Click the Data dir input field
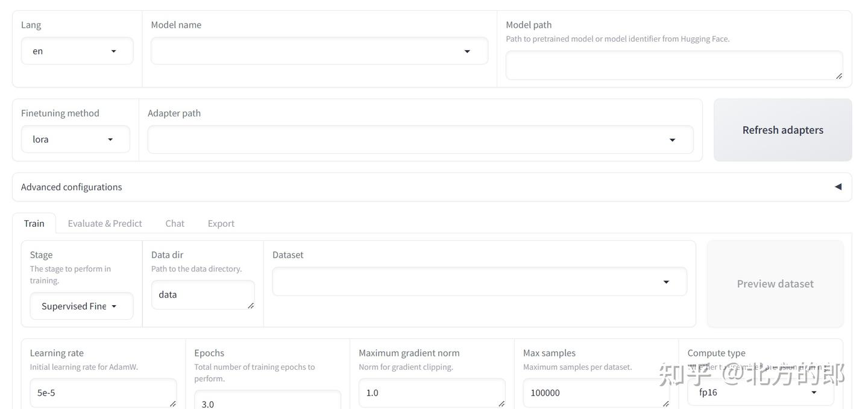This screenshot has height=409, width=868. click(x=203, y=295)
